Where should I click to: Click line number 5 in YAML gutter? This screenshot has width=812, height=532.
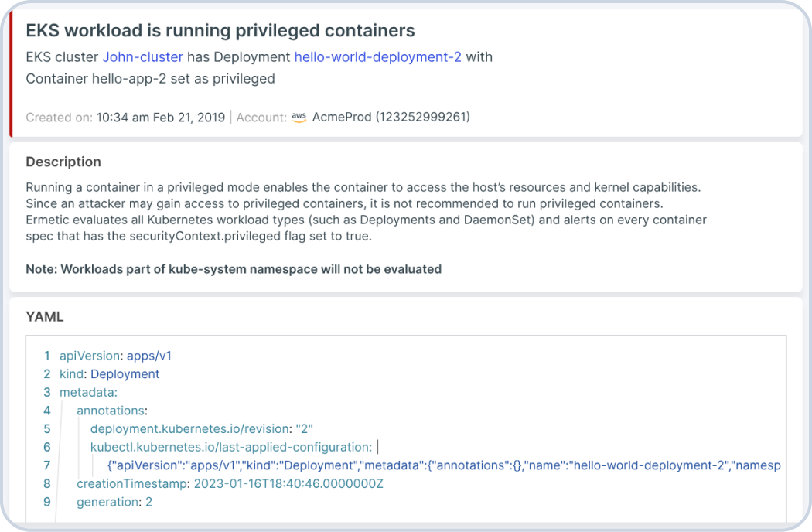47,429
